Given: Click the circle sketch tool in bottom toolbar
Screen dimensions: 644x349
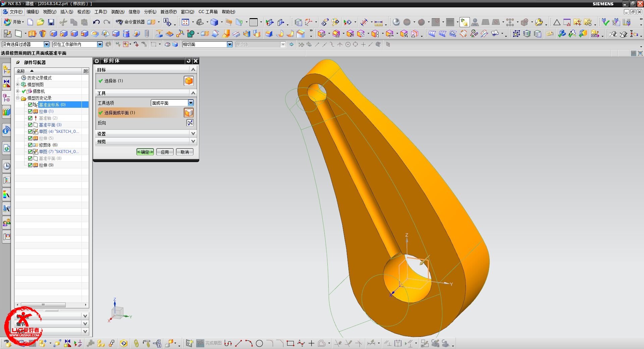Looking at the screenshot, I should [259, 343].
